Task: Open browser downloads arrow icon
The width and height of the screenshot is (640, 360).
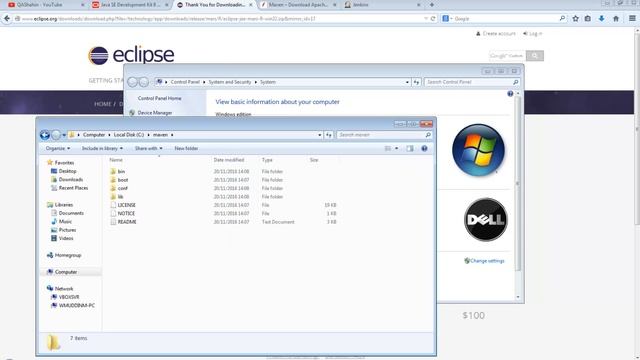Action: tap(601, 18)
